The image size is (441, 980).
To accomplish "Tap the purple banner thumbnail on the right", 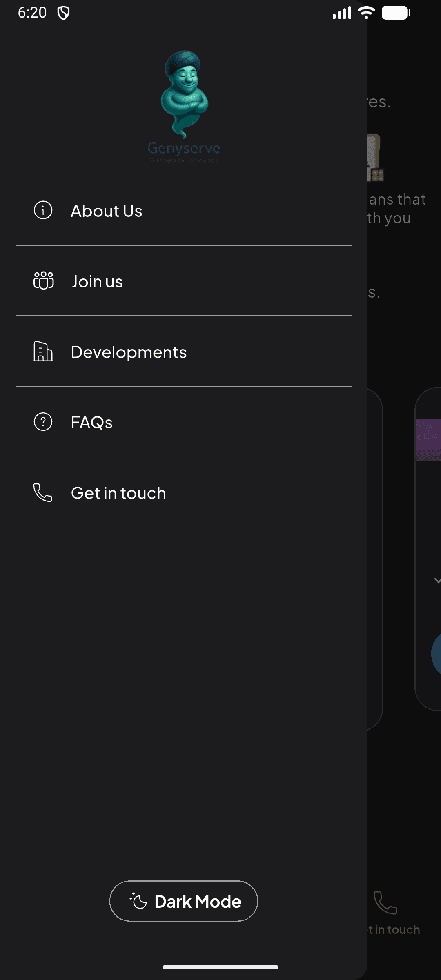I will point(429,439).
